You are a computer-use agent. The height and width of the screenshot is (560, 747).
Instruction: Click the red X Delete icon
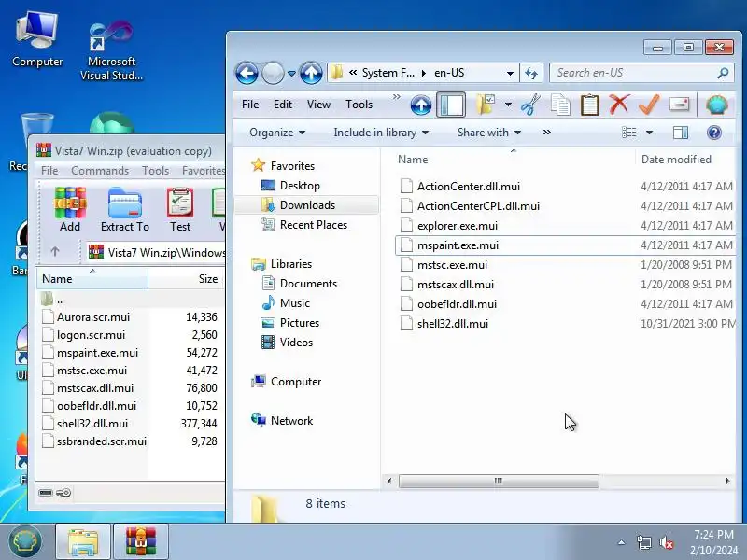[x=619, y=105]
